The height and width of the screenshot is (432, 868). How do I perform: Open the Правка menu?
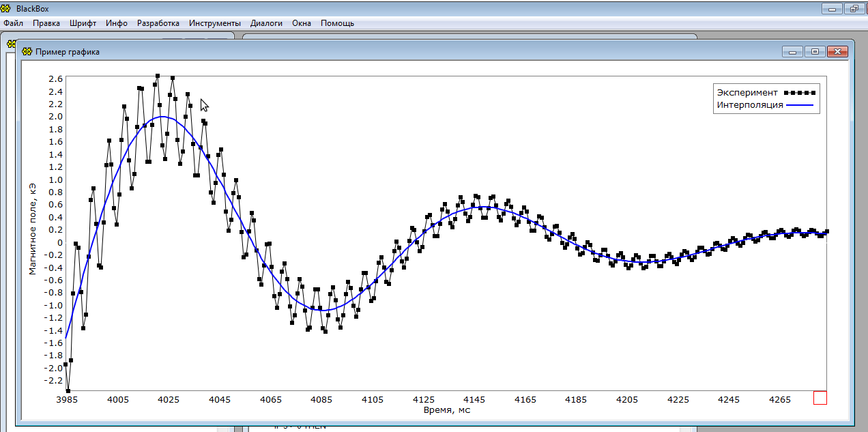(46, 23)
